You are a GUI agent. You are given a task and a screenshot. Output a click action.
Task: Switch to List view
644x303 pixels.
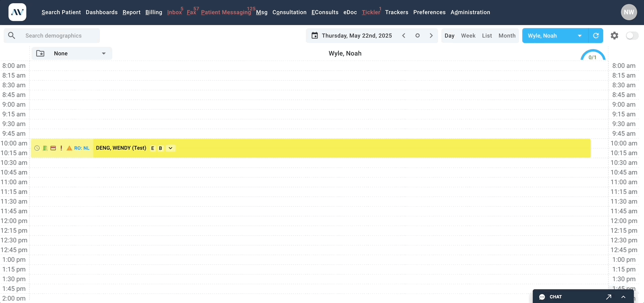point(487,36)
